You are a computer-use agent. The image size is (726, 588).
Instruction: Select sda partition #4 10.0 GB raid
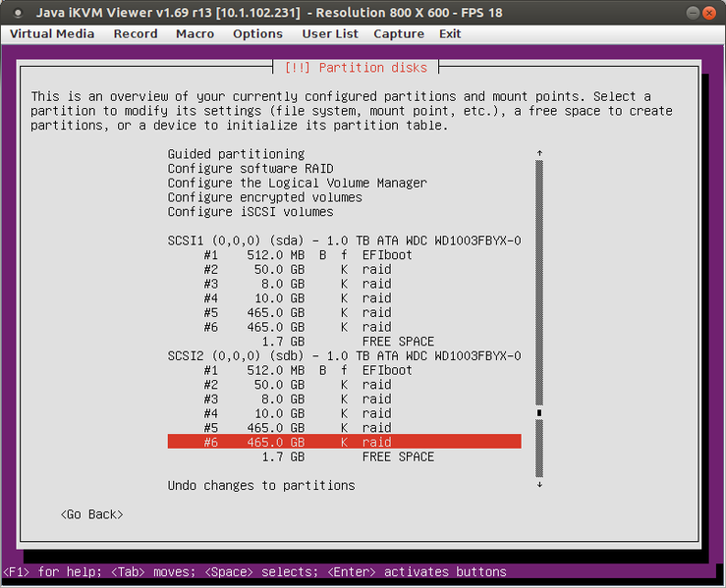click(x=345, y=298)
